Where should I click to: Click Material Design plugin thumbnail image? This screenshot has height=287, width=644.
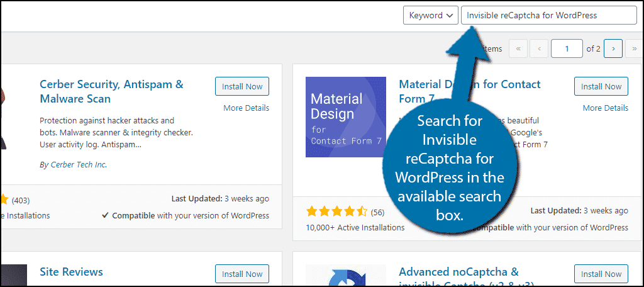point(346,117)
